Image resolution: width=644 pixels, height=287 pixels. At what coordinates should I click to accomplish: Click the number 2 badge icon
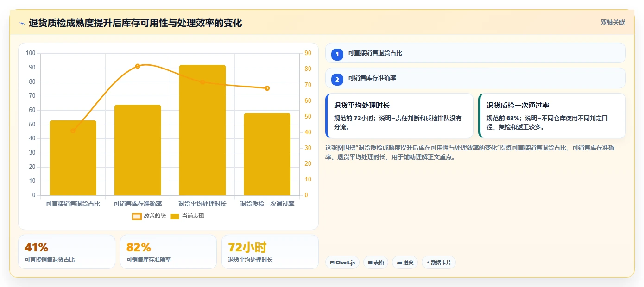(337, 80)
